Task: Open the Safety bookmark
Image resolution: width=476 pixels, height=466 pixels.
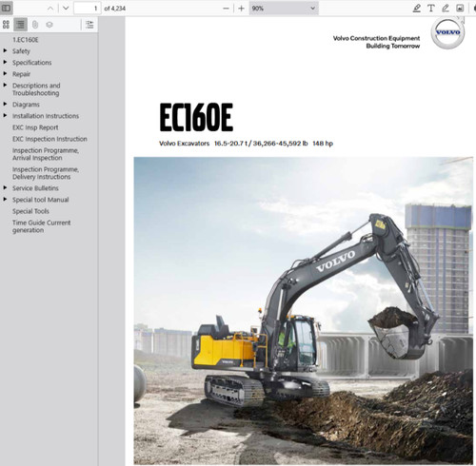Action: [21, 51]
